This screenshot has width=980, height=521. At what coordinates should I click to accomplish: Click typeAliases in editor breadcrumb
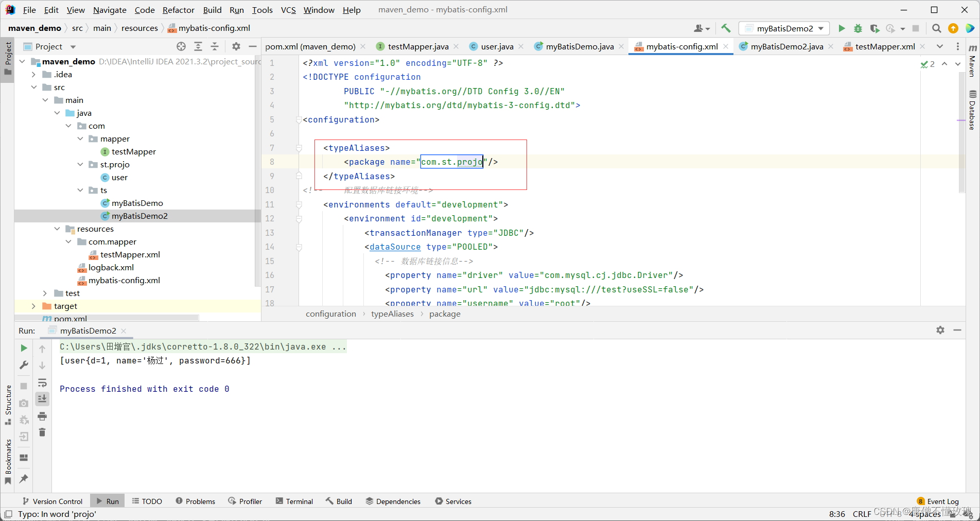pyautogui.click(x=392, y=314)
